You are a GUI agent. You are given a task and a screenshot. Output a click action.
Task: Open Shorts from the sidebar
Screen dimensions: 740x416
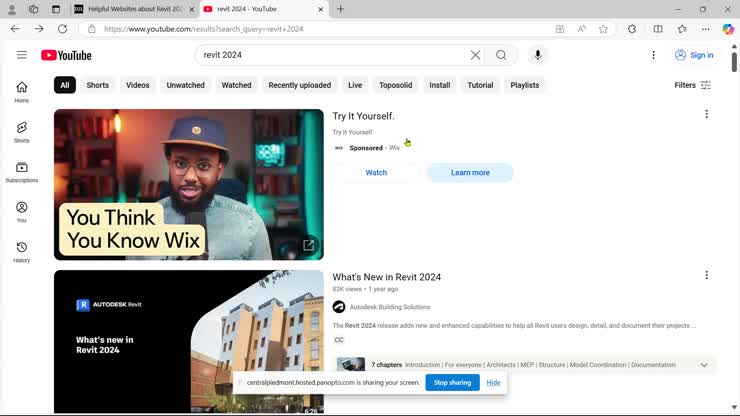(21, 132)
